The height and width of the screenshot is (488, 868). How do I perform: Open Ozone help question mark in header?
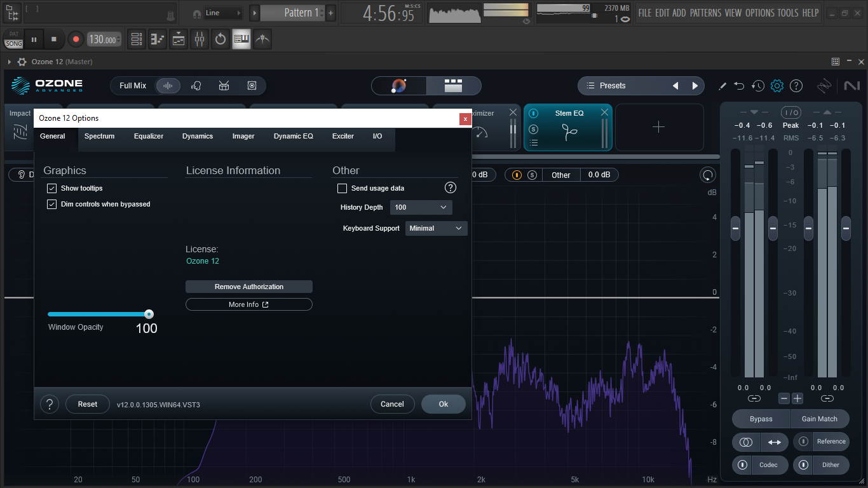tap(796, 86)
